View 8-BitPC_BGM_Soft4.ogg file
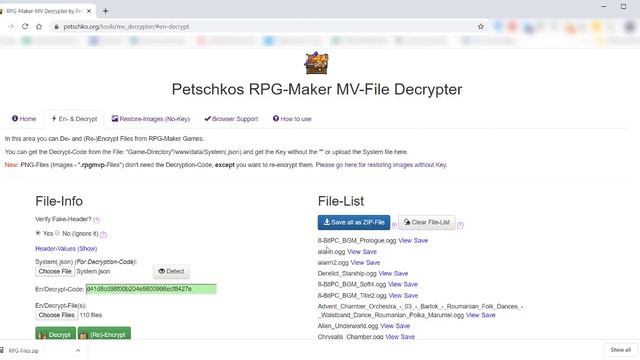 click(395, 284)
